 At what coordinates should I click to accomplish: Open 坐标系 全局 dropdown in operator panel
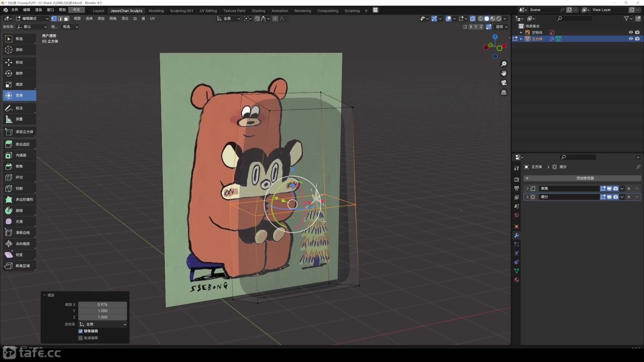coord(103,324)
